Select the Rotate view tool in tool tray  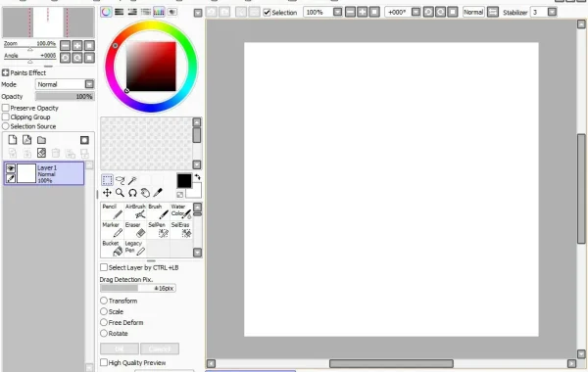tap(132, 193)
